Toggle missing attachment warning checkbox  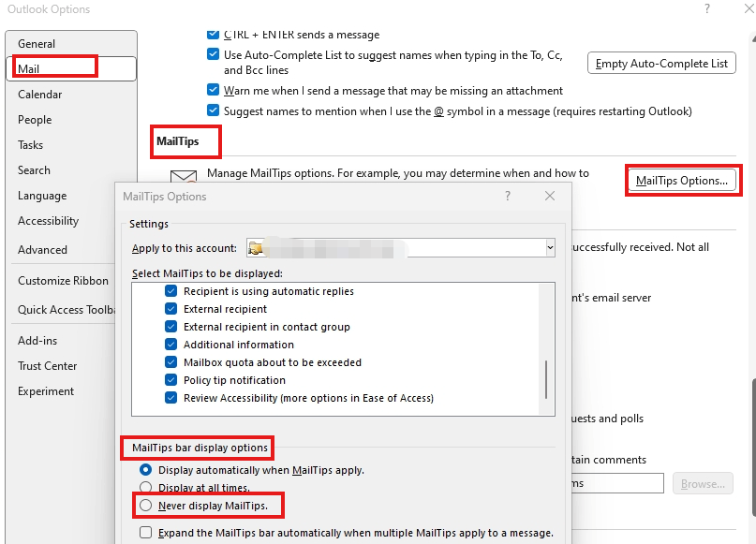[x=213, y=90]
